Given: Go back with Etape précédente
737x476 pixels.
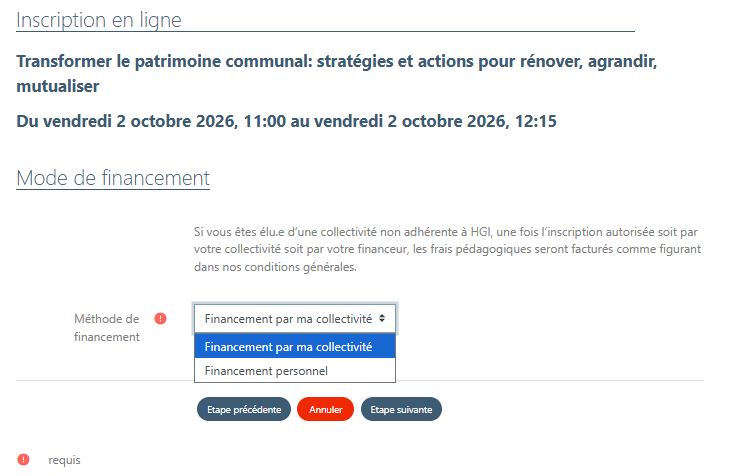Looking at the screenshot, I should pos(244,409).
